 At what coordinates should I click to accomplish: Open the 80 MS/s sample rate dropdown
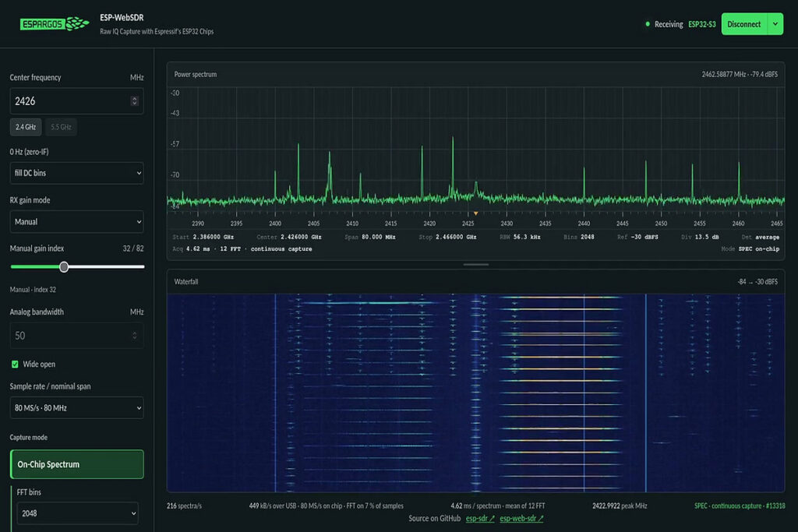(x=76, y=408)
